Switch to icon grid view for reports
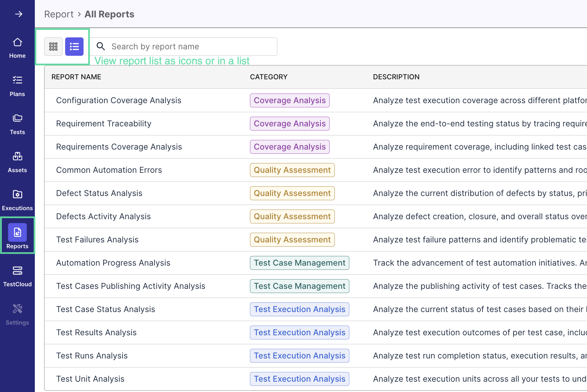Viewport: 587px width, 392px height. pyautogui.click(x=53, y=46)
